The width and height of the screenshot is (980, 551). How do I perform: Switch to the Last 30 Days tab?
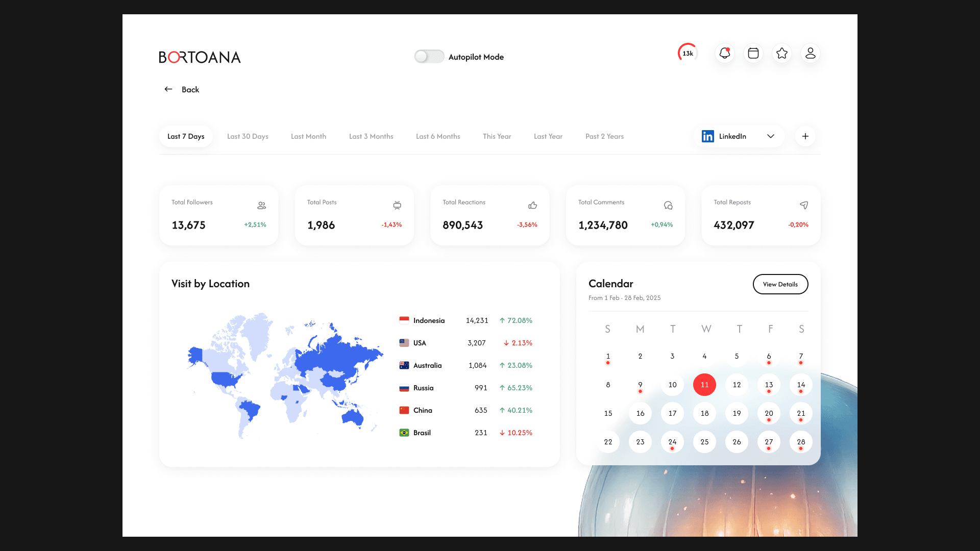coord(248,136)
